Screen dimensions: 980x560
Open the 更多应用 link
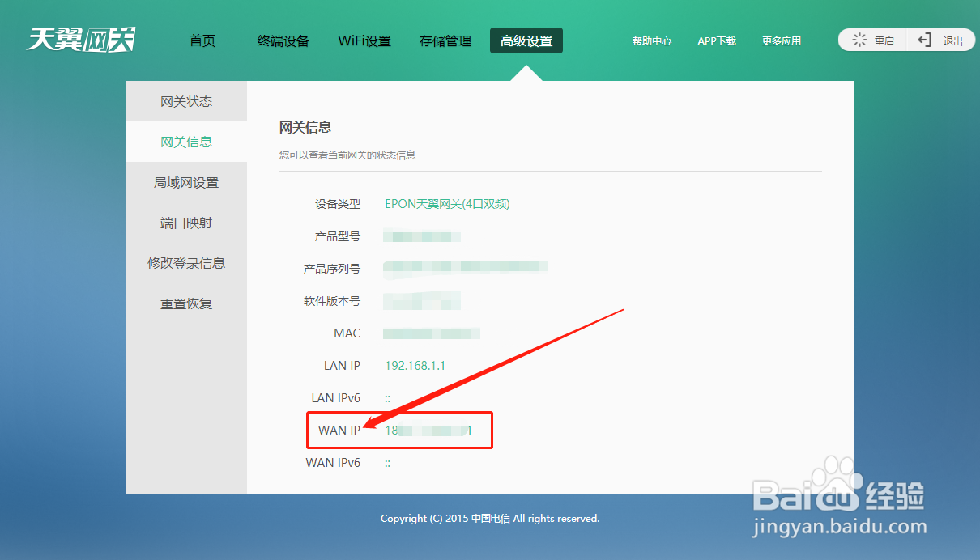(782, 40)
